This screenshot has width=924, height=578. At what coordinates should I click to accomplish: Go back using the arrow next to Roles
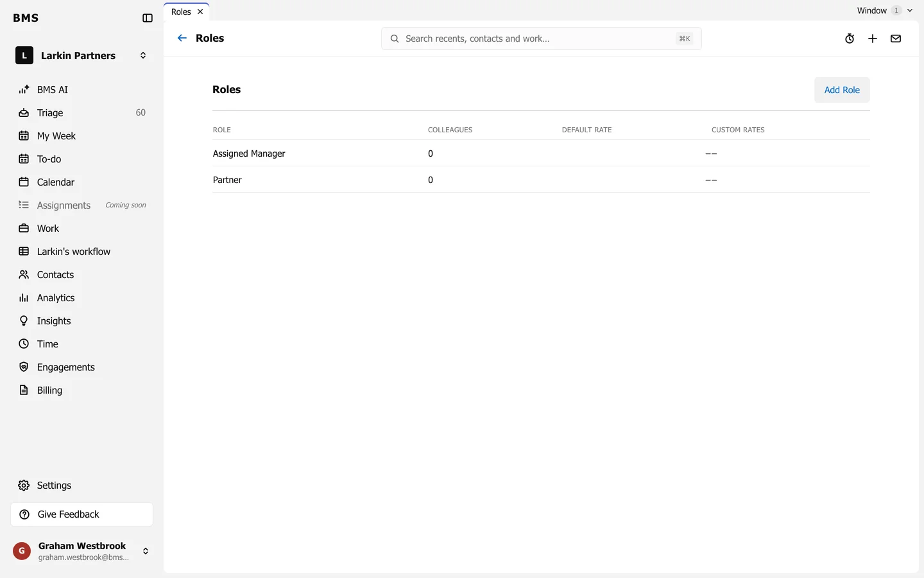pyautogui.click(x=182, y=39)
